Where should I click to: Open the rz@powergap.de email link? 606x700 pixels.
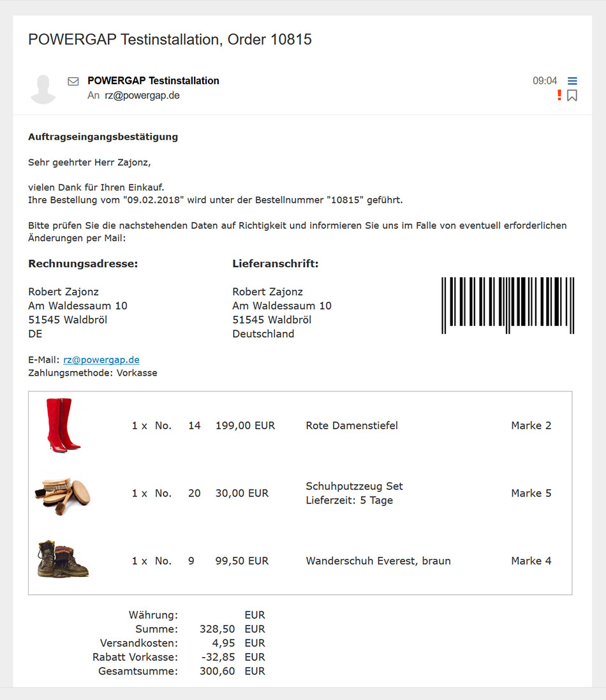(101, 360)
